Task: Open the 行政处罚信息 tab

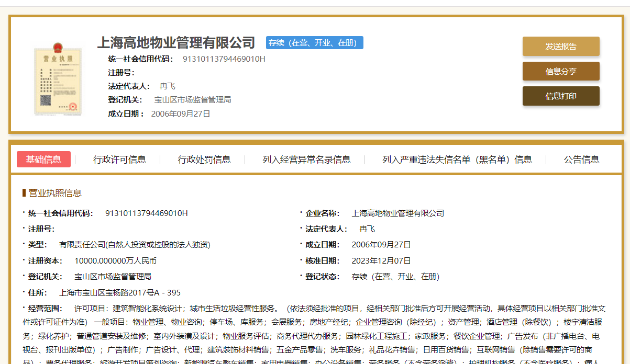Action: [x=204, y=160]
